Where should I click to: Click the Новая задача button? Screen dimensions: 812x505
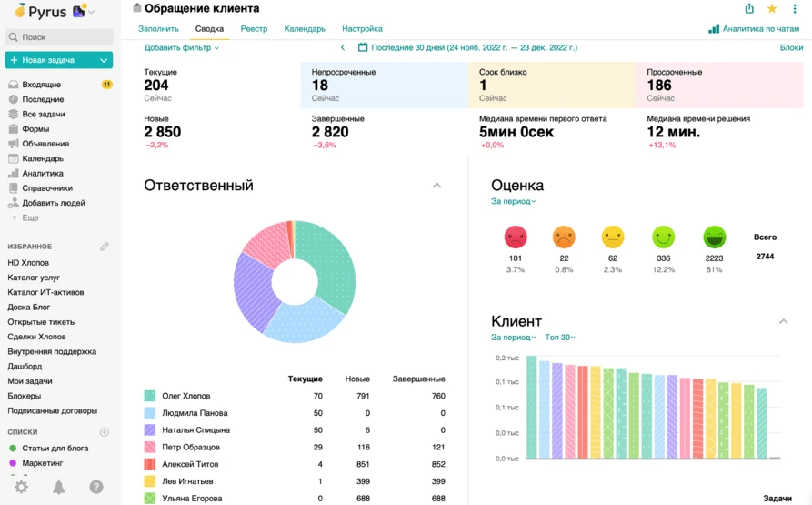pos(50,60)
